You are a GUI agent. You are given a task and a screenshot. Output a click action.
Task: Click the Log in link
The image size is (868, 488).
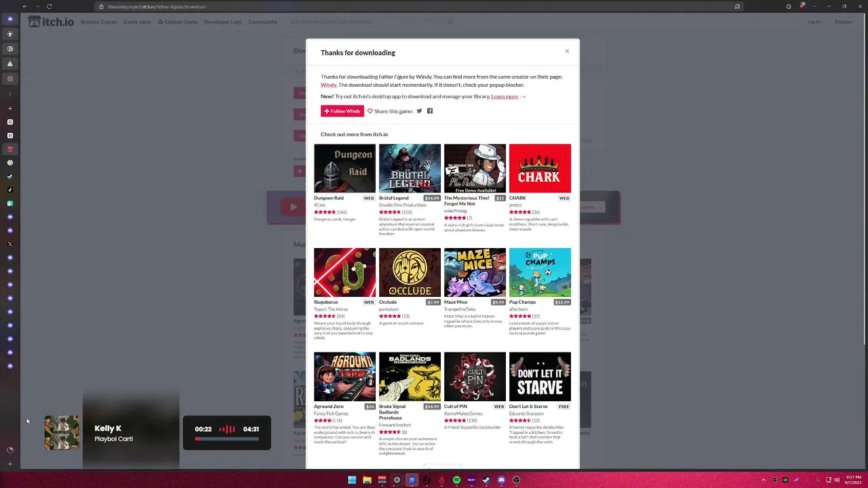tap(814, 22)
